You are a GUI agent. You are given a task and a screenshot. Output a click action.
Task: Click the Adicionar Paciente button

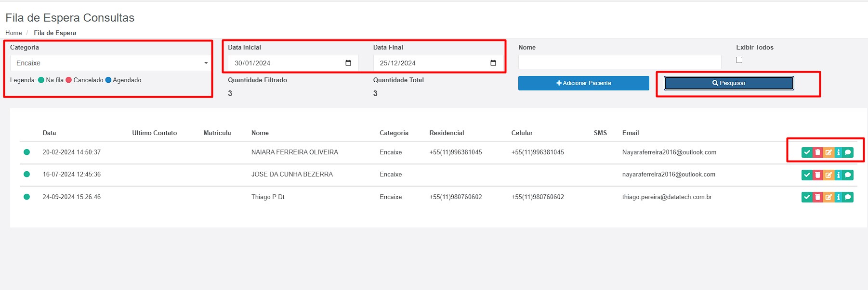pos(583,83)
